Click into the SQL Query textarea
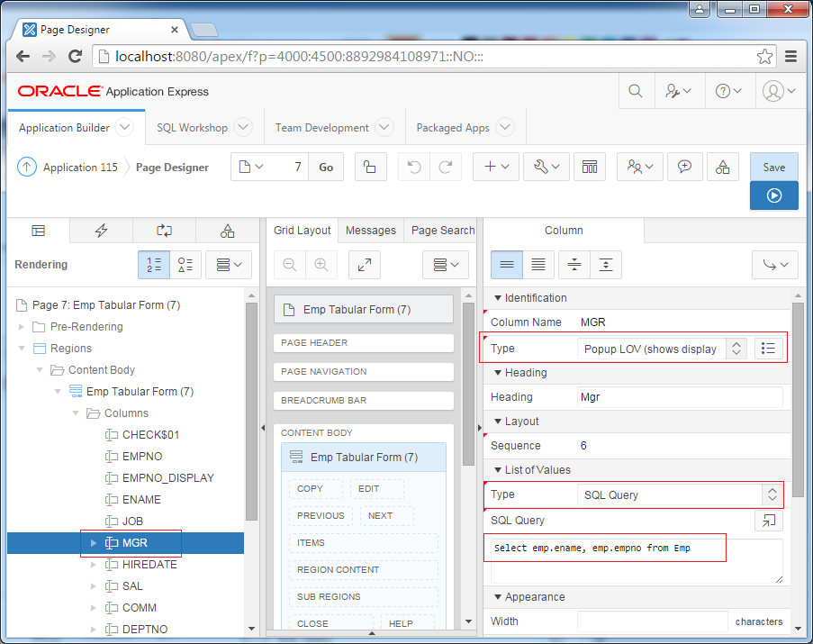Image resolution: width=813 pixels, height=644 pixels. coord(637,561)
